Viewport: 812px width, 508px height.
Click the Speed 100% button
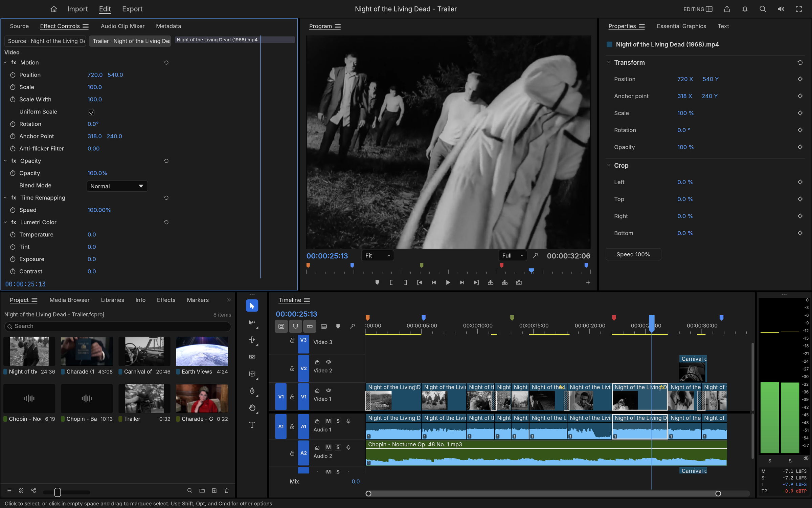click(633, 254)
